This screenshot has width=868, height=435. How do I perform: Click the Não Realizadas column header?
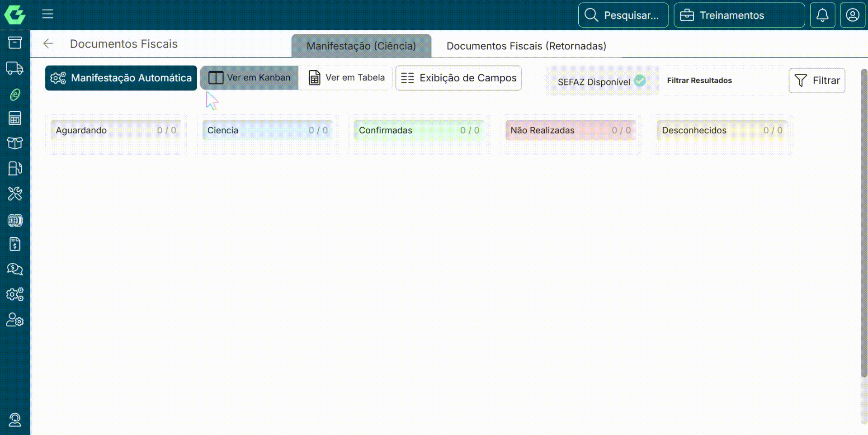(571, 130)
